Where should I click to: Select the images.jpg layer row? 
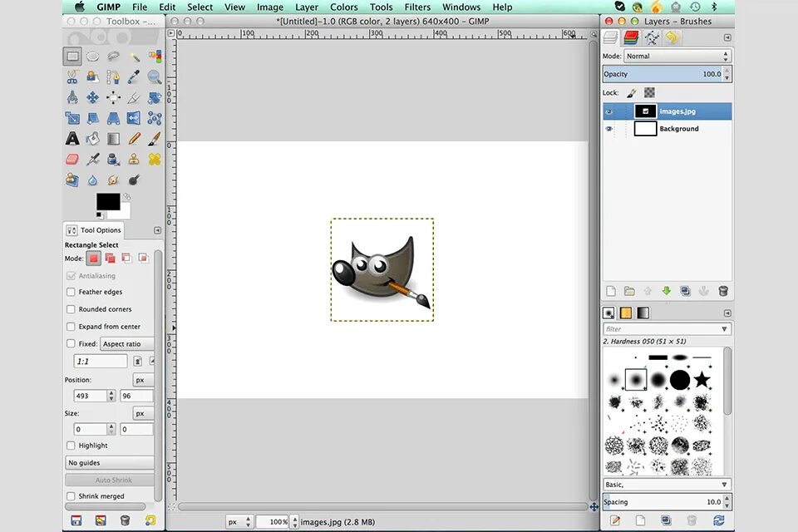[667, 111]
